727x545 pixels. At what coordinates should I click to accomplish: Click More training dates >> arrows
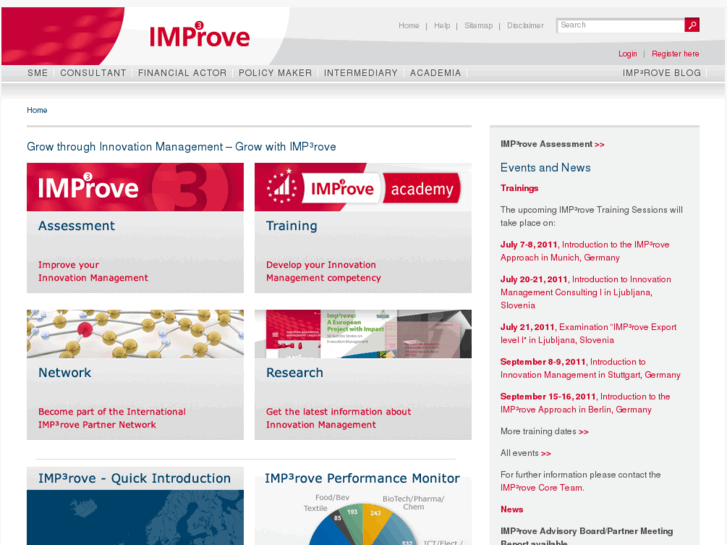[583, 432]
